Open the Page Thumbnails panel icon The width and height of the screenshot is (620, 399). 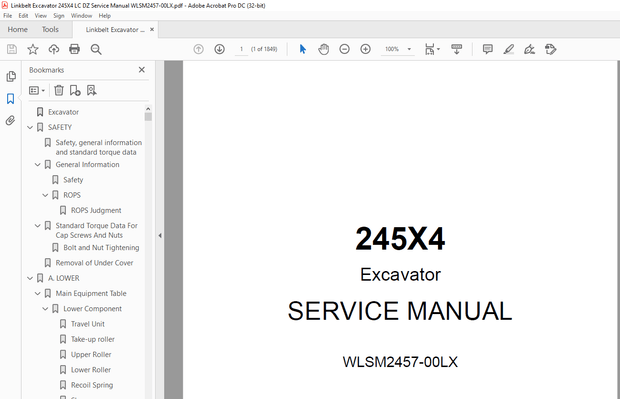point(11,76)
